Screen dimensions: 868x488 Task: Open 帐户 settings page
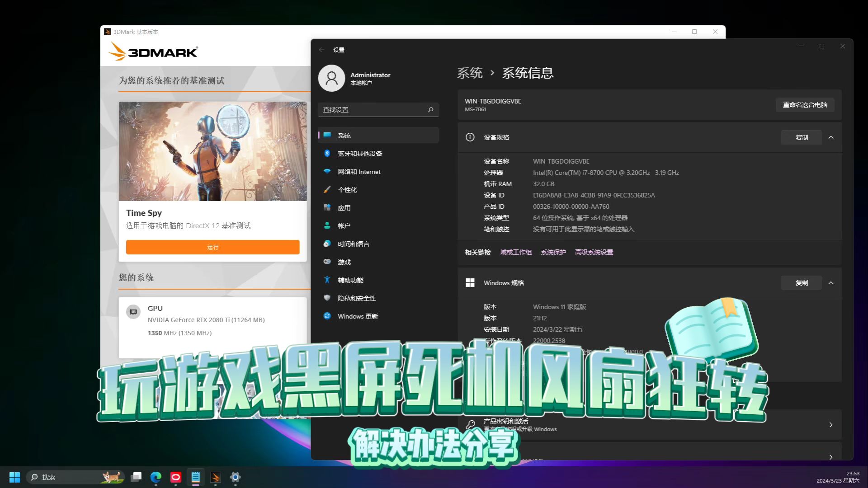pos(378,226)
